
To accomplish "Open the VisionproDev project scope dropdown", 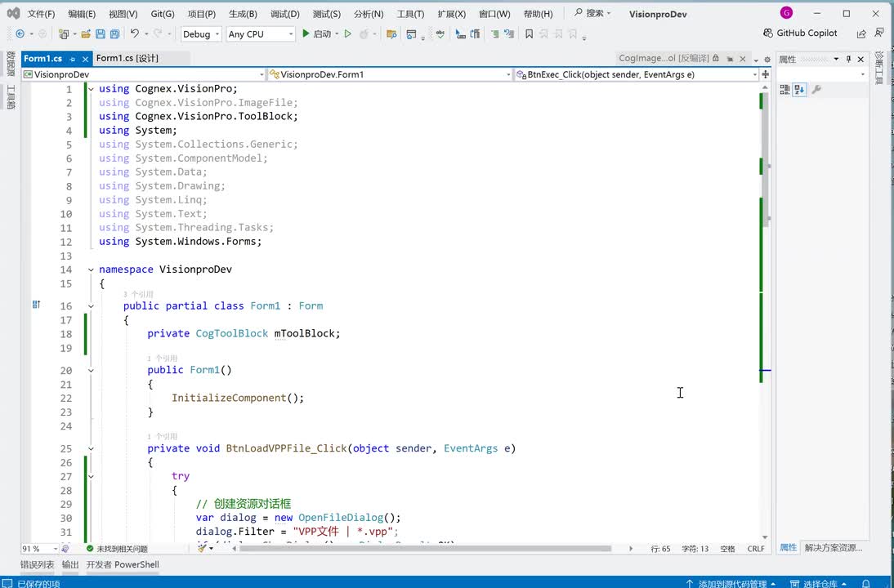I will (x=145, y=74).
